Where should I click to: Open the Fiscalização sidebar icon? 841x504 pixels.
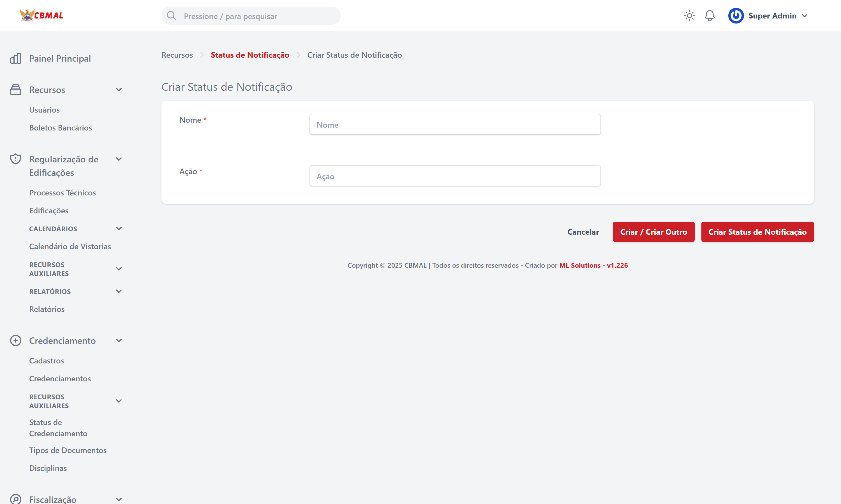[x=16, y=499]
